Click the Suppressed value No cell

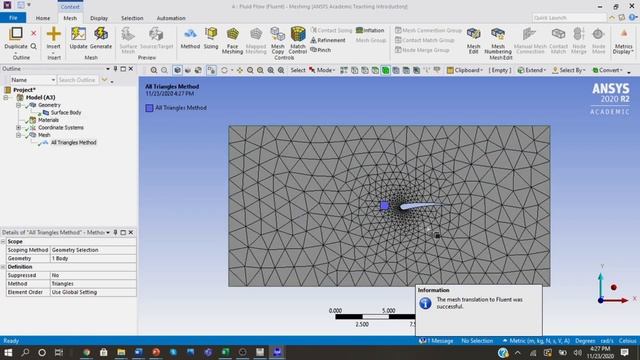coord(93,275)
